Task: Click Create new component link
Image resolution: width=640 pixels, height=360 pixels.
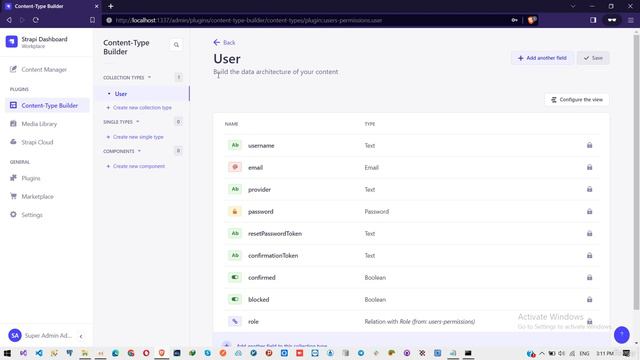Action: click(x=136, y=166)
